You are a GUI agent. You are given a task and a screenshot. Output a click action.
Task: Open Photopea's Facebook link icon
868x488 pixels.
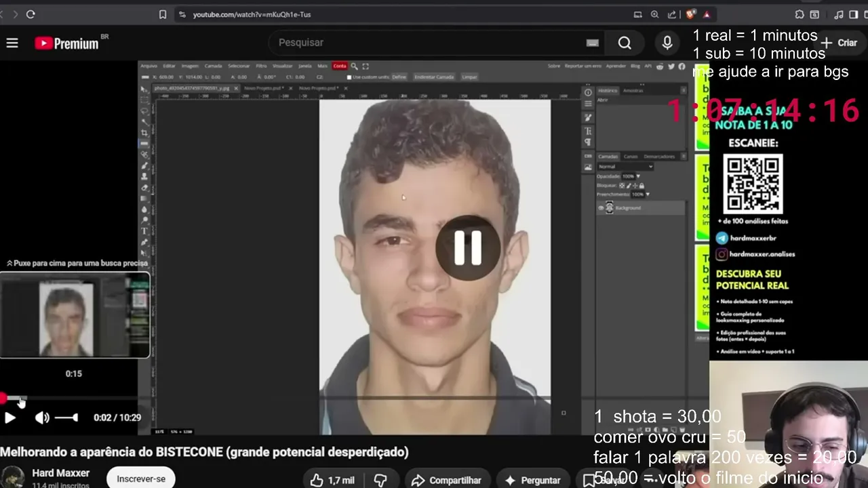pyautogui.click(x=681, y=66)
